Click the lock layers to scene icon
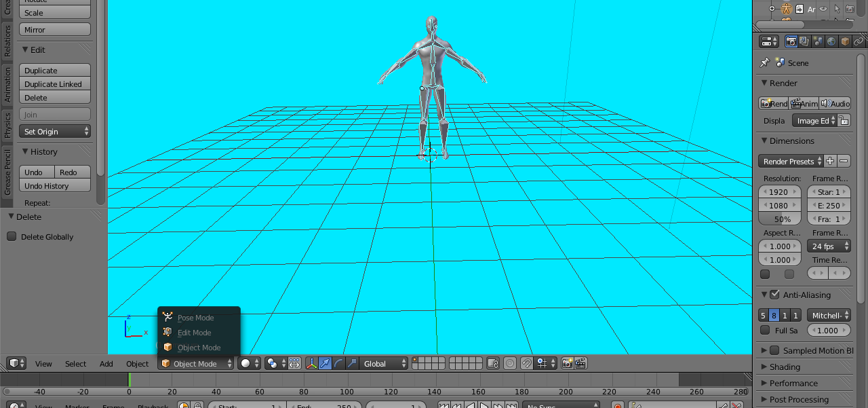The height and width of the screenshot is (408, 868). coord(493,364)
